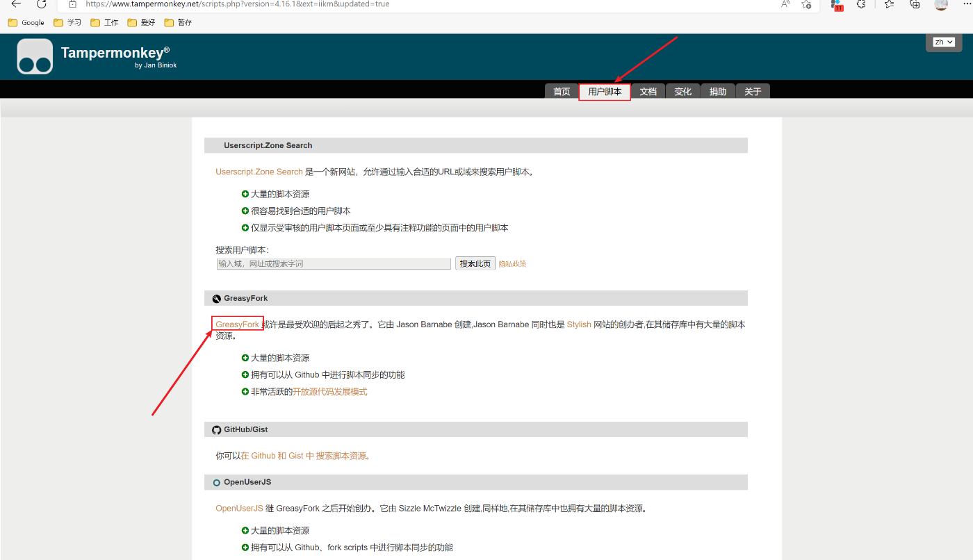The height and width of the screenshot is (560, 973).
Task: Open the browser profile avatar
Action: [x=941, y=4]
